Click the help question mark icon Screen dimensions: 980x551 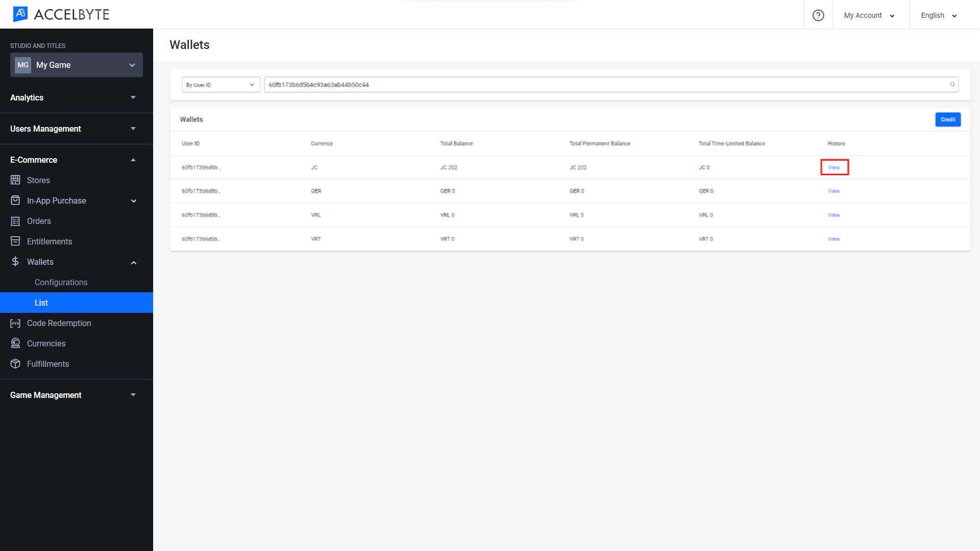819,15
